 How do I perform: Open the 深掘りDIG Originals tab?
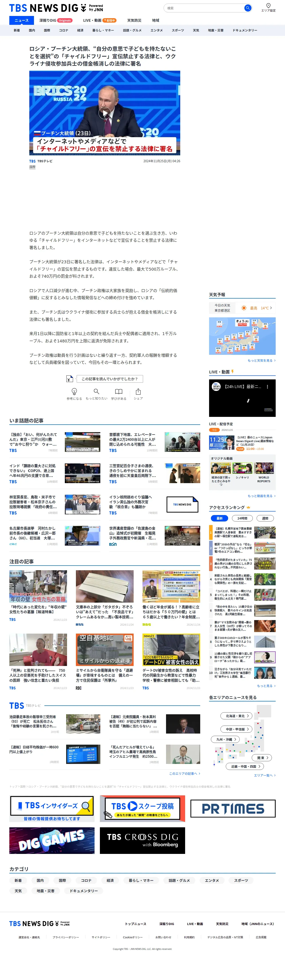(x=56, y=21)
